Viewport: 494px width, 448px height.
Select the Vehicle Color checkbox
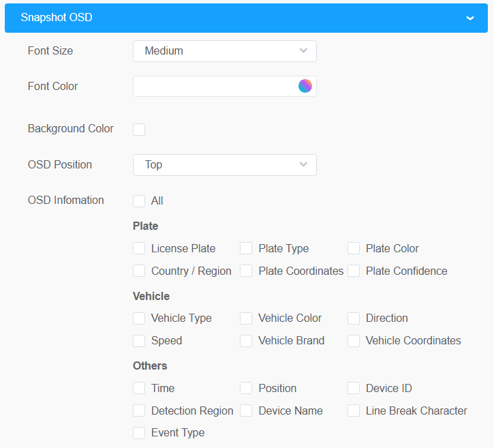[246, 318]
